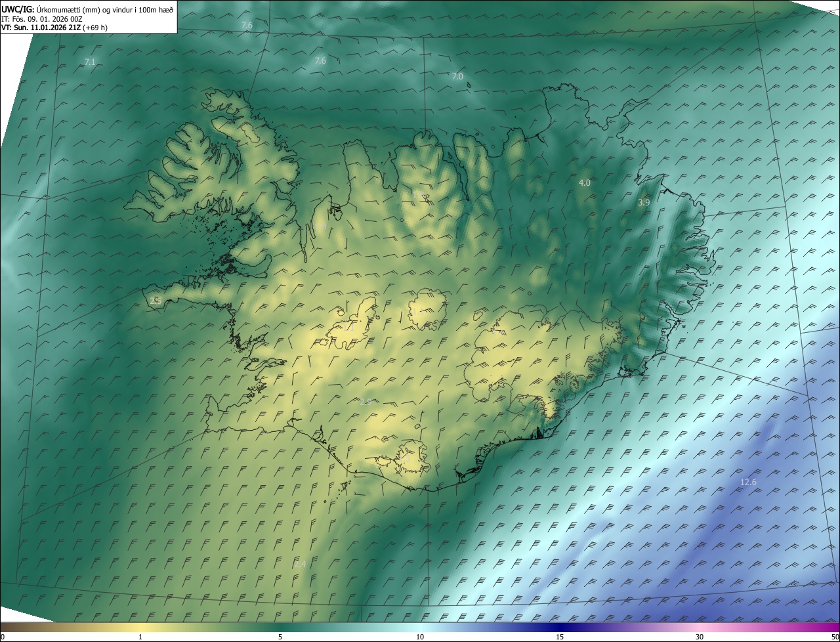Click the 2.4 value label on the map
This screenshot has height=642, width=840.
300,564
